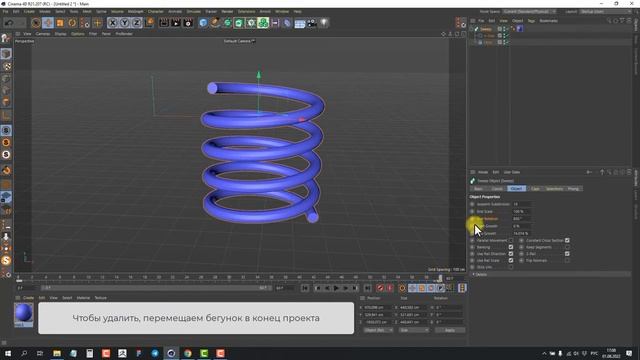Expand the Details section
This screenshot has width=640, height=360.
click(480, 274)
